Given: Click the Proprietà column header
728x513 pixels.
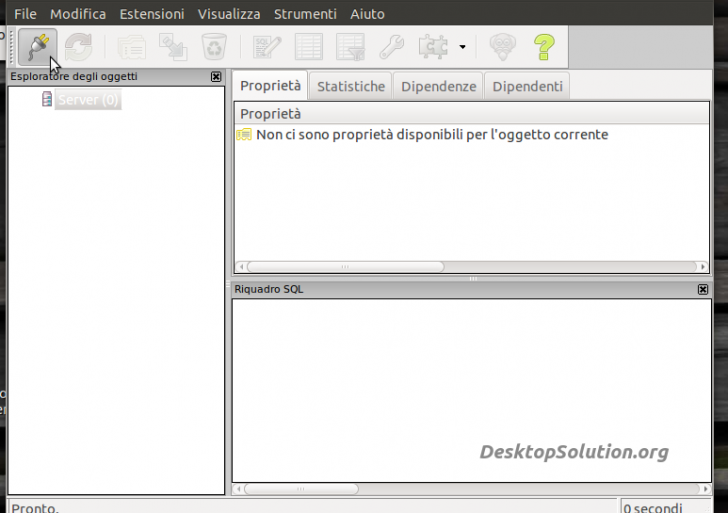Looking at the screenshot, I should (x=472, y=114).
